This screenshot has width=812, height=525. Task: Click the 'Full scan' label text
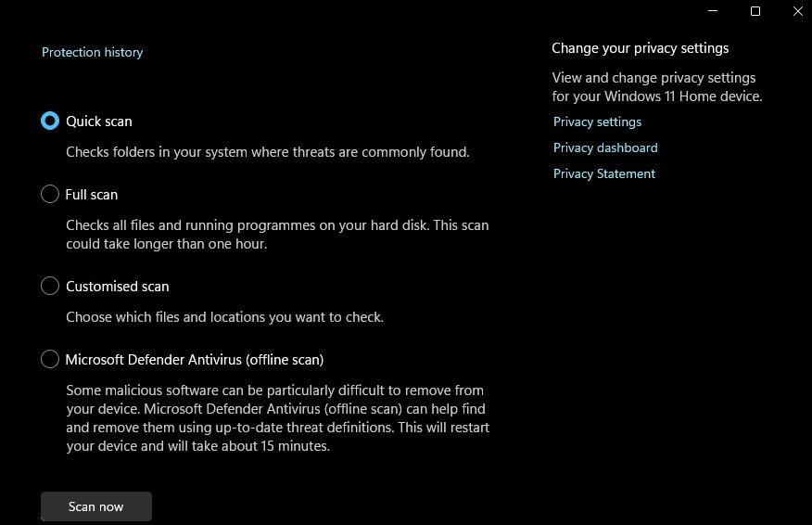pyautogui.click(x=92, y=194)
